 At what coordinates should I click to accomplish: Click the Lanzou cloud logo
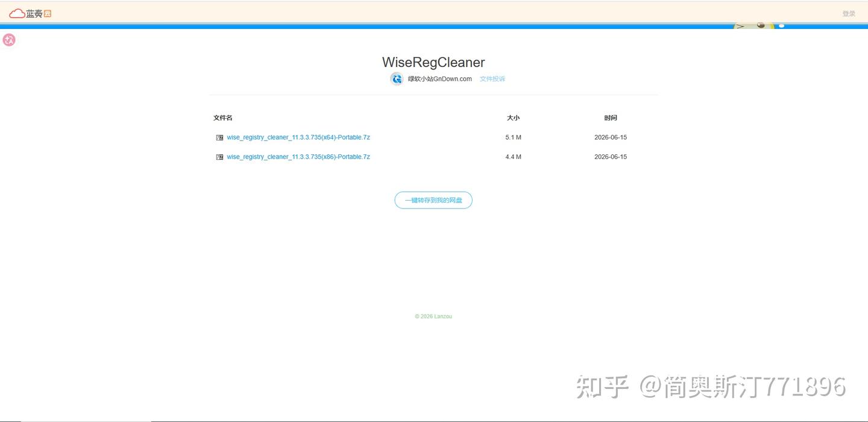coord(30,13)
